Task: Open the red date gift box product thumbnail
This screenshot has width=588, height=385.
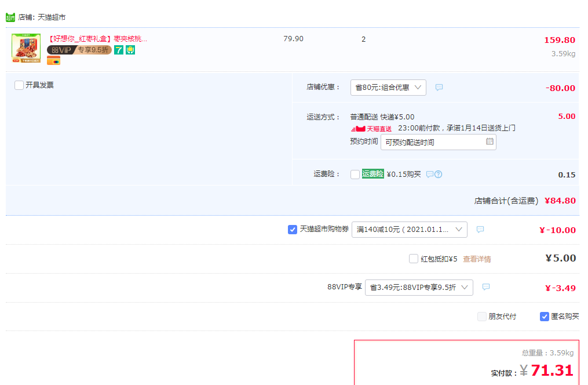Action: [x=26, y=48]
